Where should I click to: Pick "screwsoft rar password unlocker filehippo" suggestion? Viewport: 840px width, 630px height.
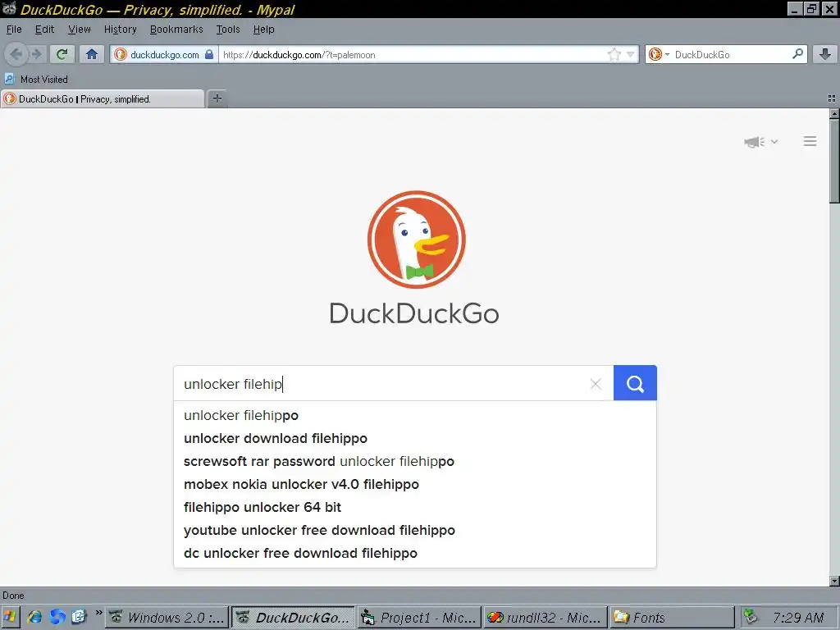414,461
